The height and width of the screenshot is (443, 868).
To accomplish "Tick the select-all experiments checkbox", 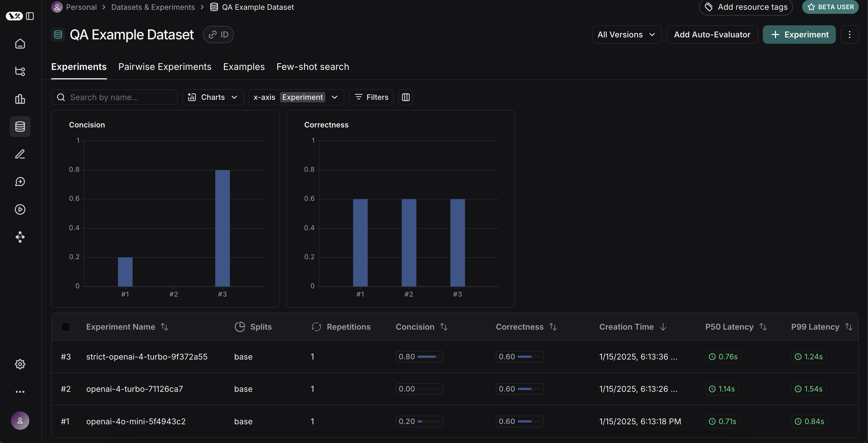I will pos(65,327).
